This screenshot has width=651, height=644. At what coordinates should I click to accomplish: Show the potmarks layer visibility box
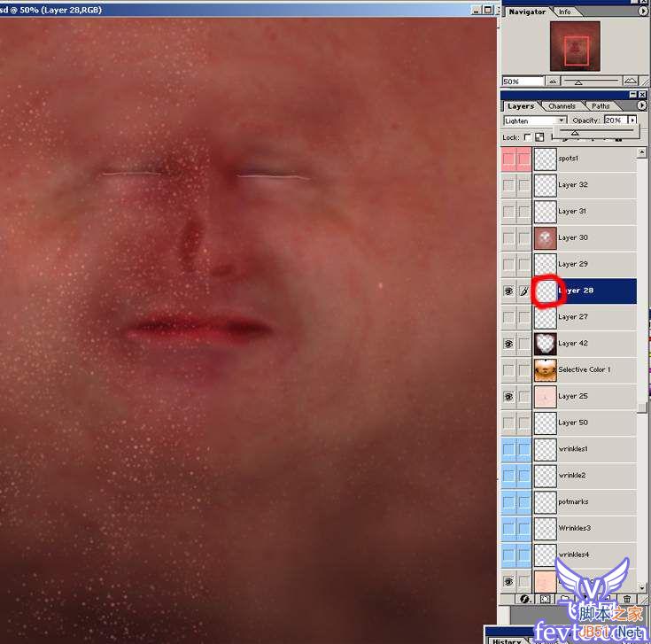508,502
